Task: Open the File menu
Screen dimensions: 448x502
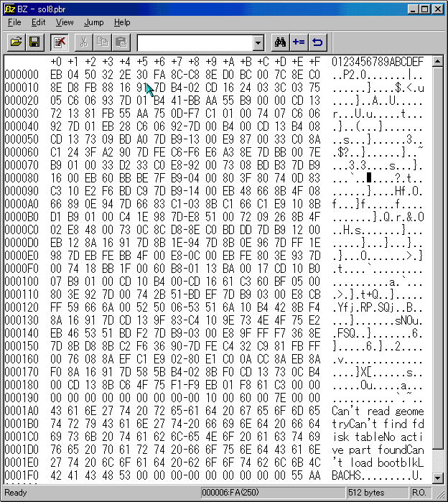Action: [14, 22]
